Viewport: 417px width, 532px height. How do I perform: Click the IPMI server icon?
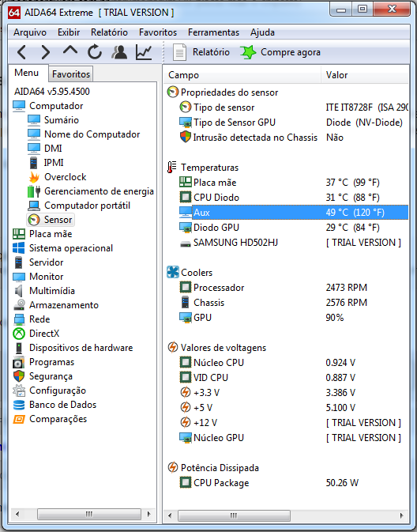click(x=34, y=163)
